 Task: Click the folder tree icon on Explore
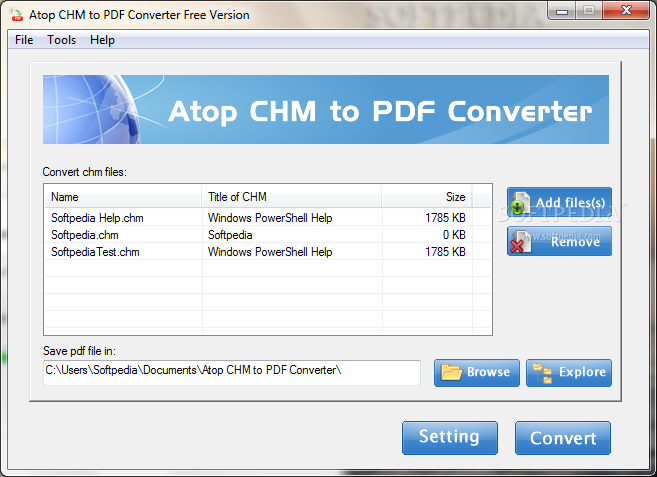542,373
